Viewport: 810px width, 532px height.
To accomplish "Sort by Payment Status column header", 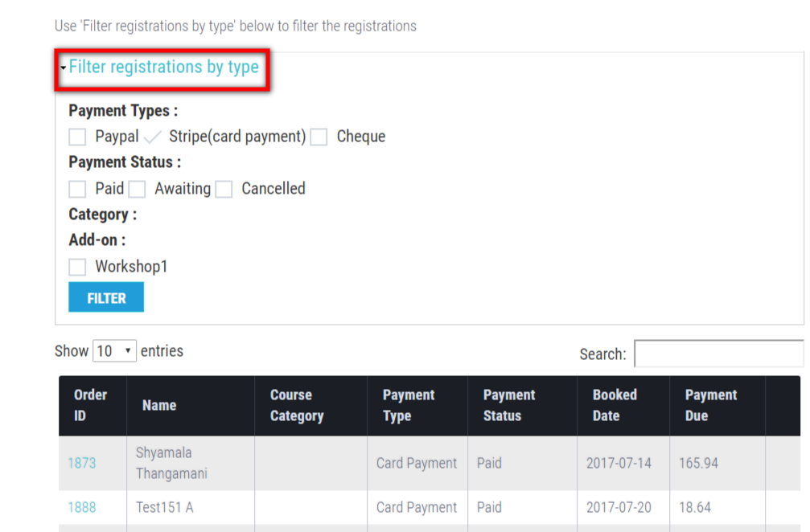I will tap(522, 406).
